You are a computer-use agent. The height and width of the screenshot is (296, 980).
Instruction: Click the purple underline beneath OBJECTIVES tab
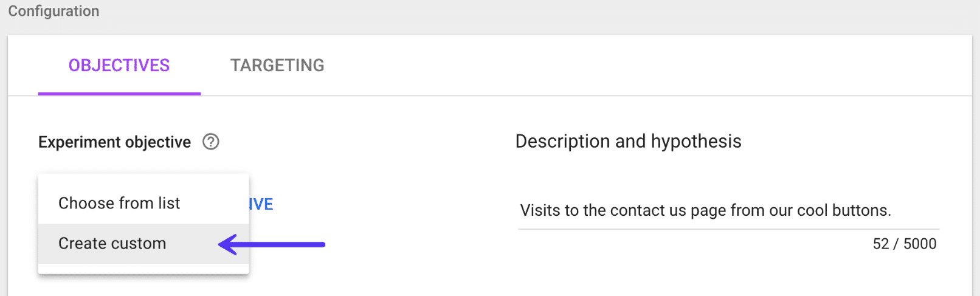coord(119,94)
